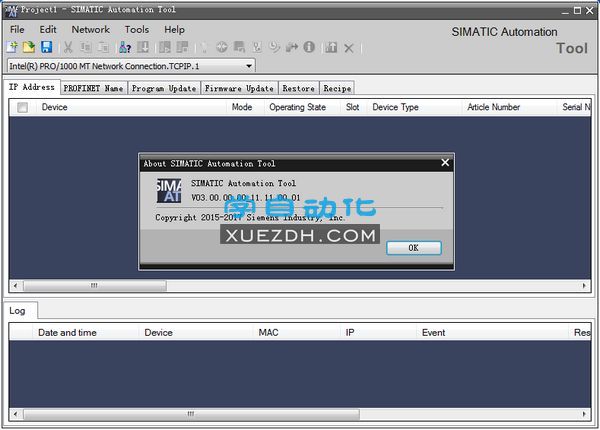Click the Copy toolbar icon
This screenshot has width=600, height=430.
point(85,47)
